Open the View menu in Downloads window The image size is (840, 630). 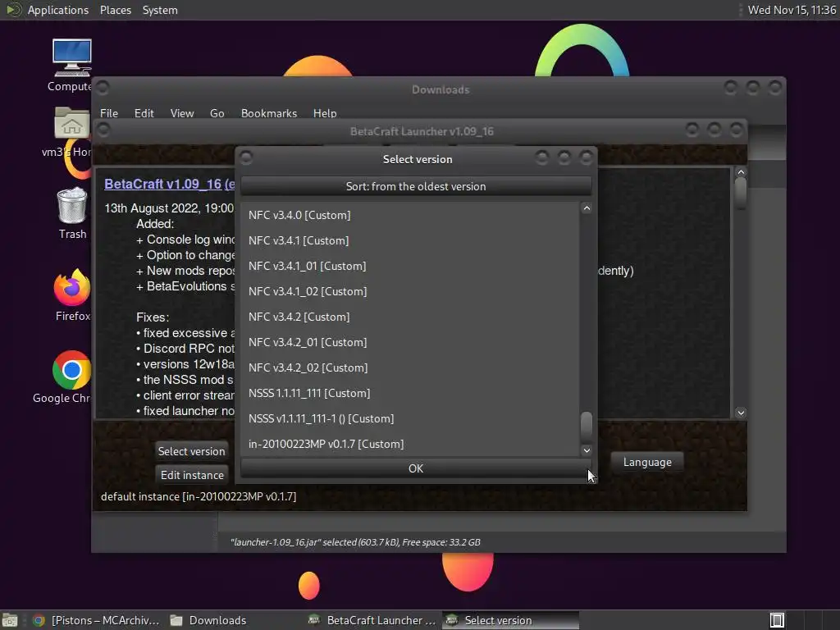point(181,113)
